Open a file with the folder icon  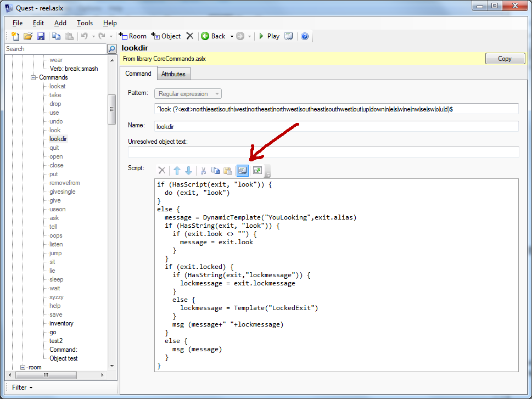[x=28, y=36]
